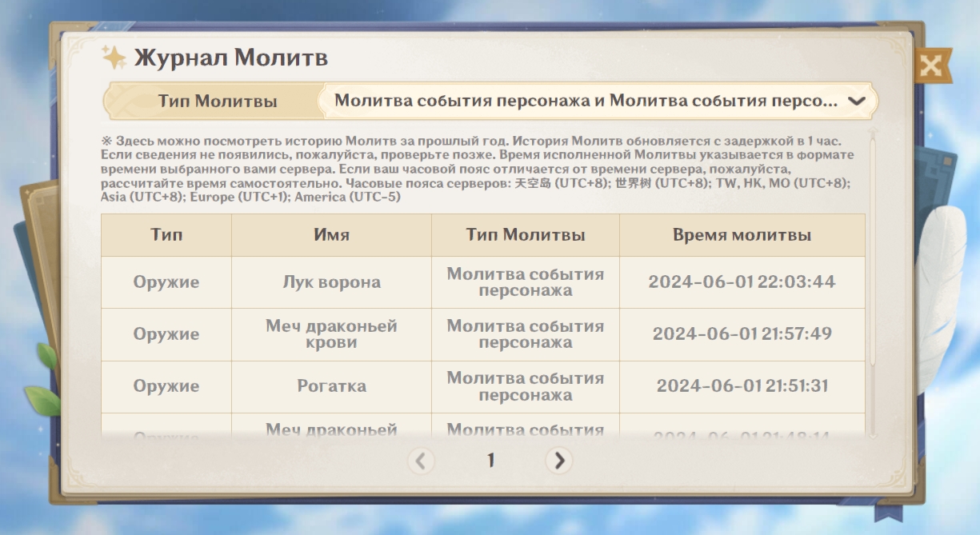Click the previous page arrow

coord(421,461)
